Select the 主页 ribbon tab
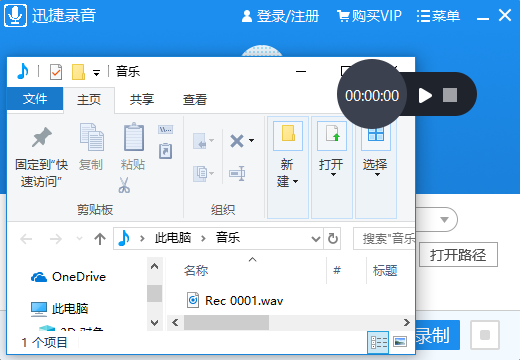 point(89,99)
